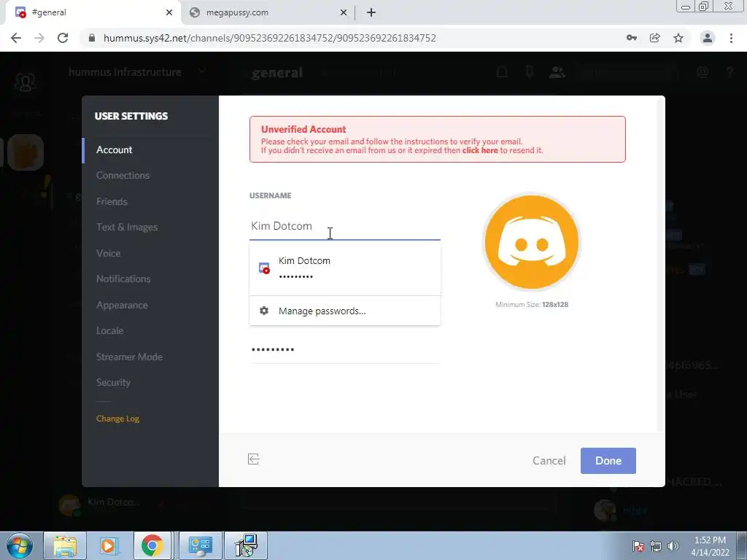
Task: Click the network tray icon
Action: coord(656,546)
